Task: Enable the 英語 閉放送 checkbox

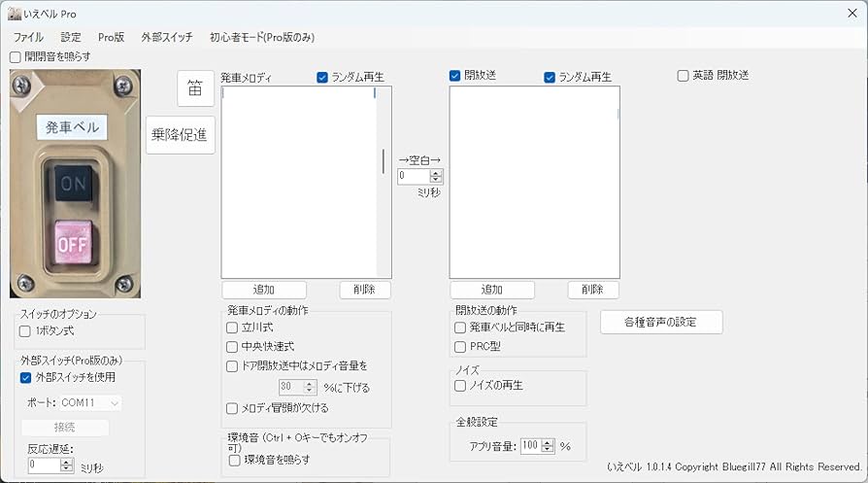Action: pyautogui.click(x=684, y=76)
